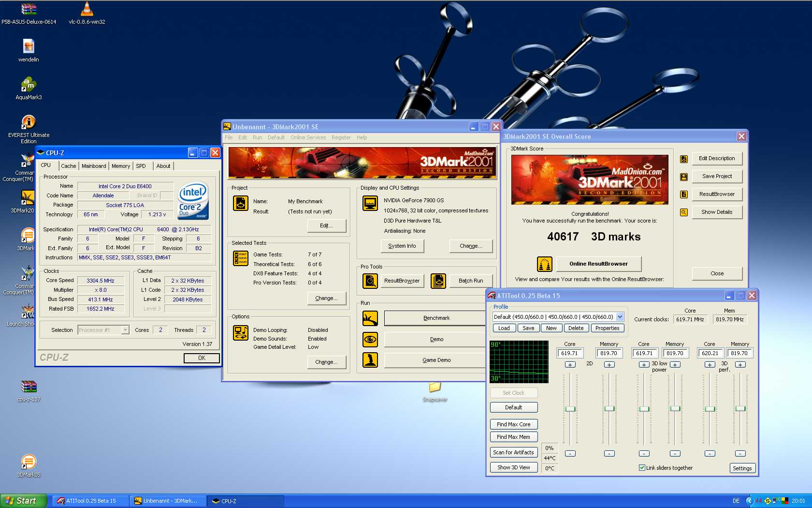Switch to the Memory tab in CPU-Z
Viewport: 812px width, 508px height.
(x=121, y=166)
